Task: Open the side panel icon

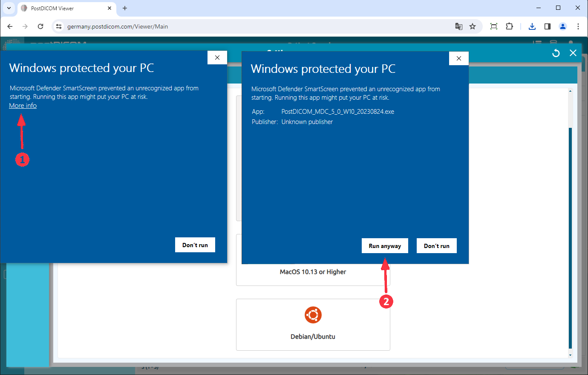Action: pyautogui.click(x=547, y=26)
